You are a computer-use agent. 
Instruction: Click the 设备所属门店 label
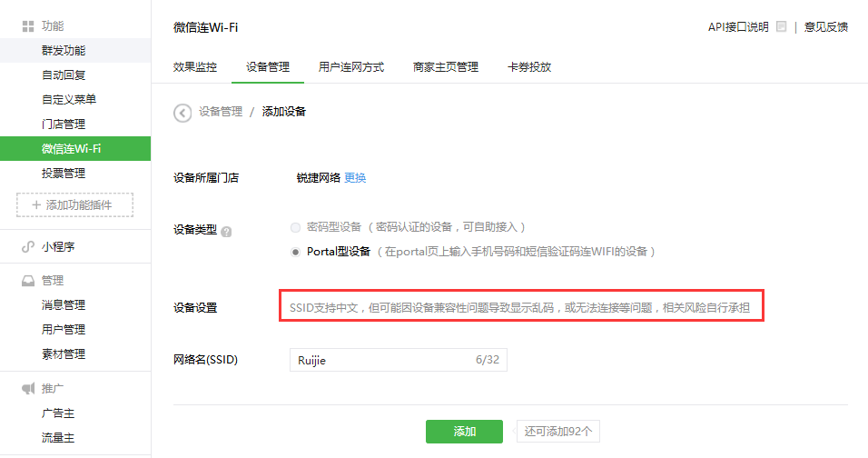click(x=206, y=178)
